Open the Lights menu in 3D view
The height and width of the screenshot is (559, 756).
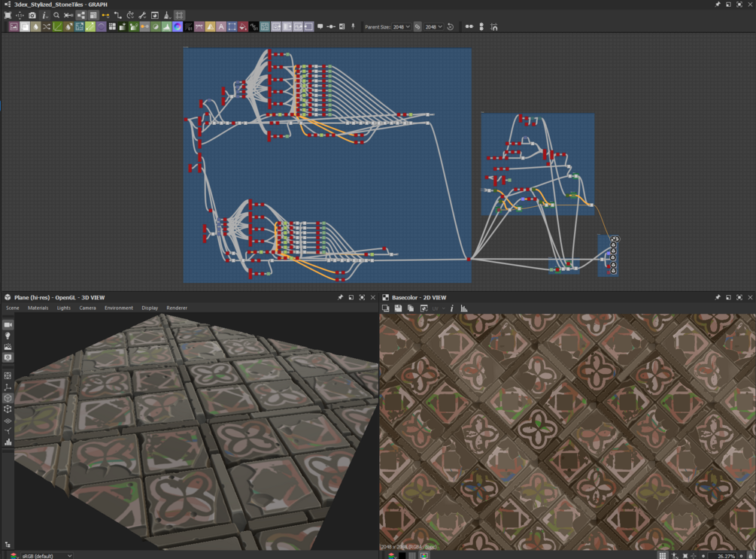(x=64, y=308)
